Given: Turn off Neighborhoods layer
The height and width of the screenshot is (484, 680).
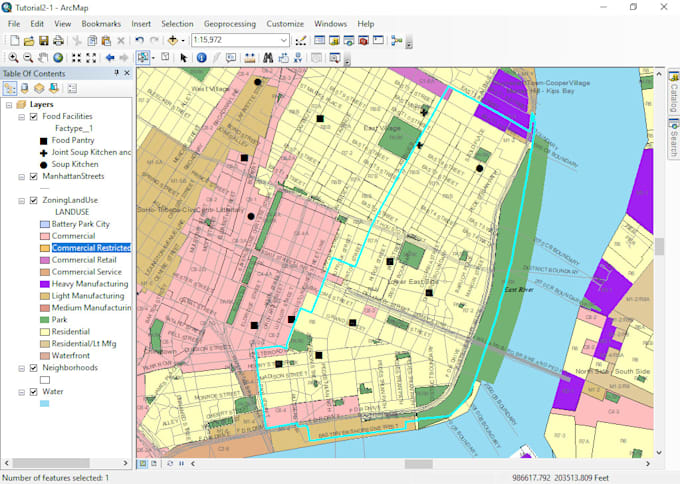Looking at the screenshot, I should click(x=33, y=368).
